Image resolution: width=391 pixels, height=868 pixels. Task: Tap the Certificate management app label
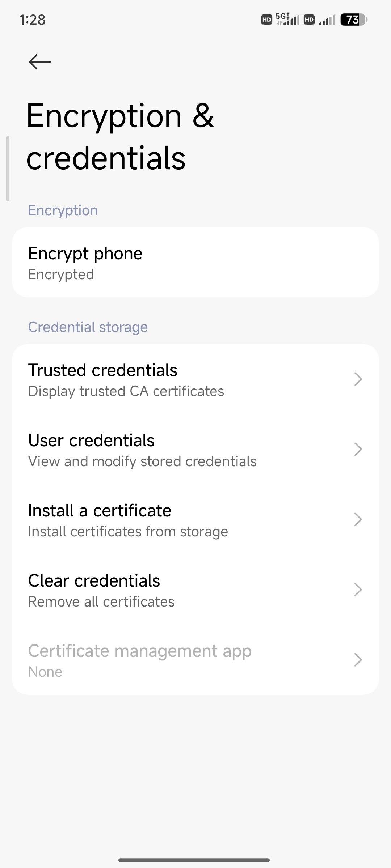(140, 651)
